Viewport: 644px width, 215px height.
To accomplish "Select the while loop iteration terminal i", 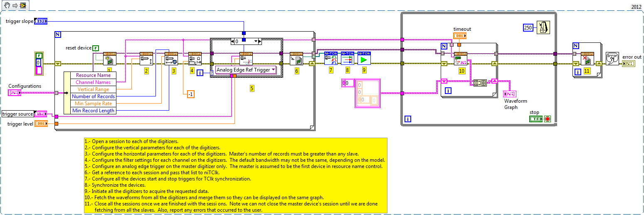I will click(x=408, y=119).
